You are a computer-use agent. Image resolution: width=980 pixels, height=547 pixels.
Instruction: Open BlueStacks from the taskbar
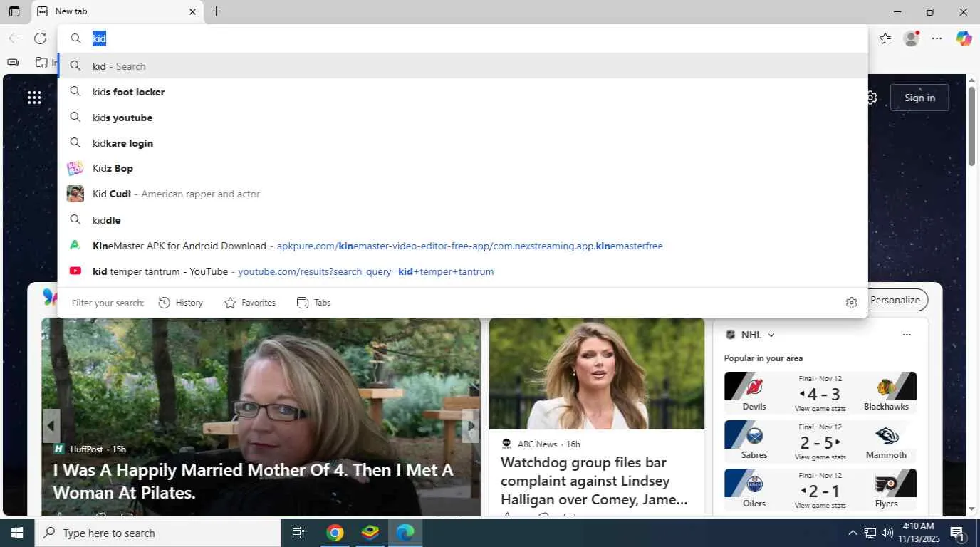[x=370, y=533]
